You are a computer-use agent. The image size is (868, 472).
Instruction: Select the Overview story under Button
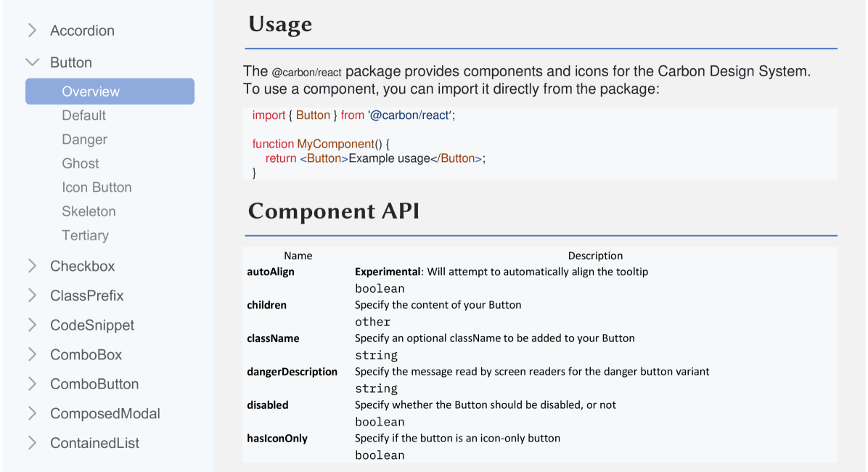tap(91, 91)
